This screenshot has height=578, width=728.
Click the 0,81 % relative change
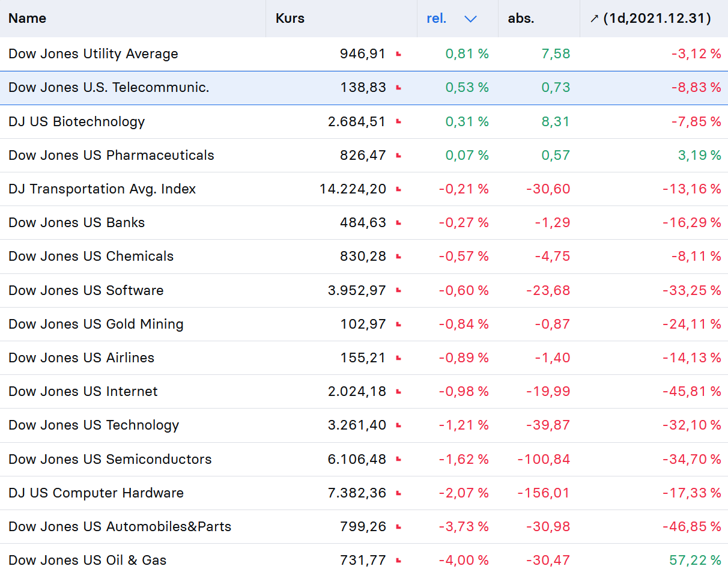467,54
